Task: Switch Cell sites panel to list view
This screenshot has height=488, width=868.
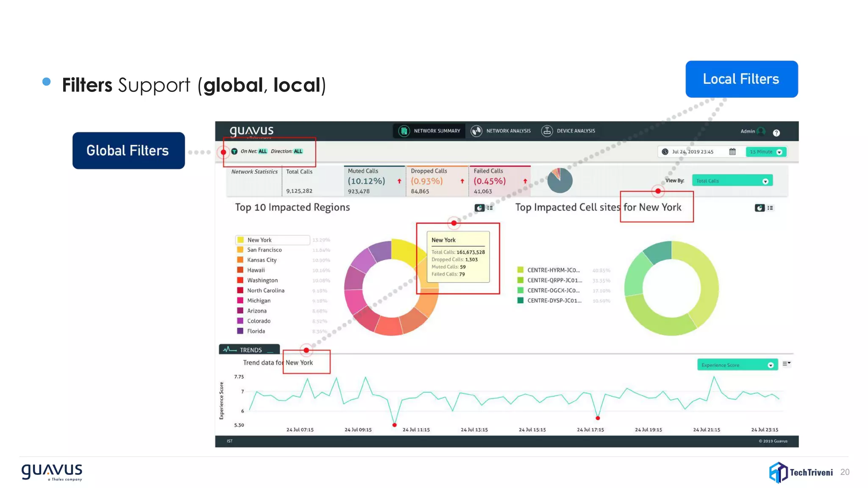Action: [771, 208]
